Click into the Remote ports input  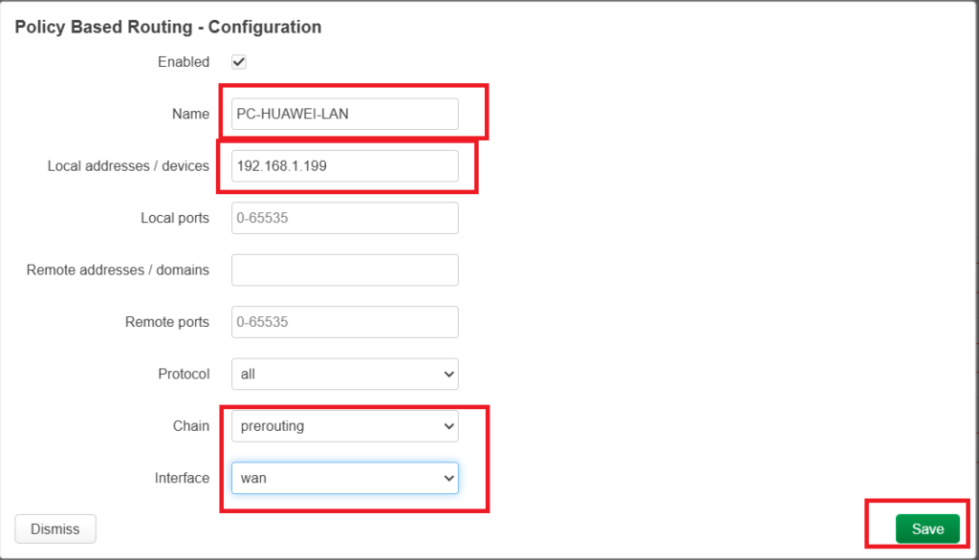tap(344, 322)
